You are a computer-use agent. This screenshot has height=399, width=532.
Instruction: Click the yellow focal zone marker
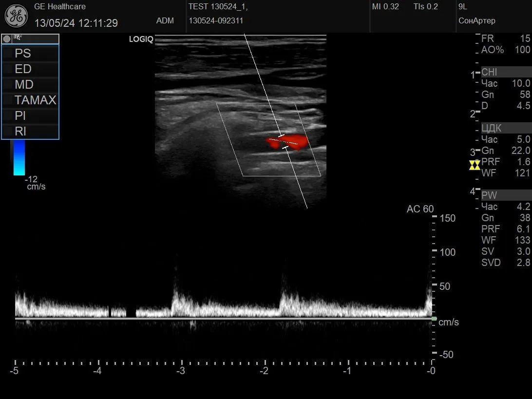[x=475, y=165]
